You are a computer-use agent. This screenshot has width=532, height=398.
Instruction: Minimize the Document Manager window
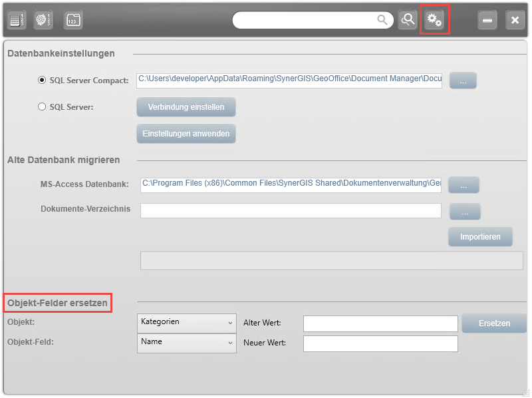coord(487,20)
